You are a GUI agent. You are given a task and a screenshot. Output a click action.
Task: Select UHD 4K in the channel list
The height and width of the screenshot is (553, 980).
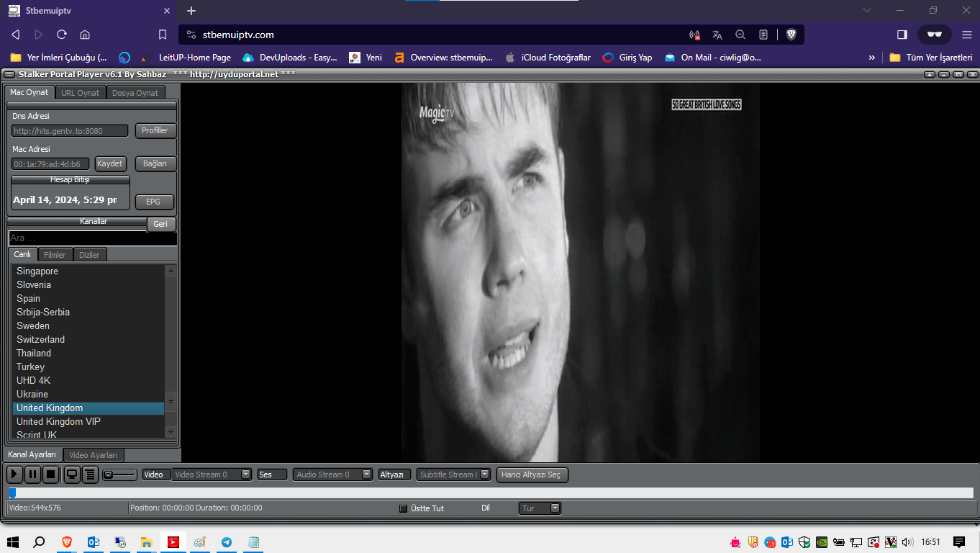tap(89, 381)
